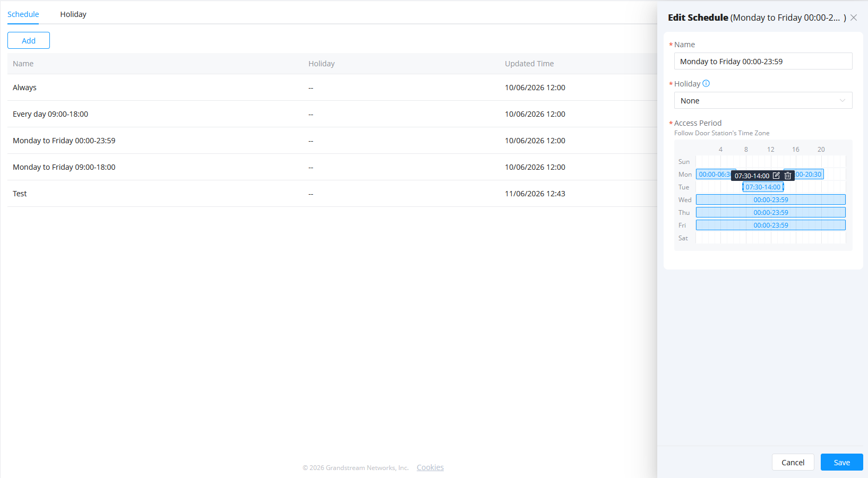Click the left handle of the Tuesday block
The image size is (868, 478).
point(743,187)
